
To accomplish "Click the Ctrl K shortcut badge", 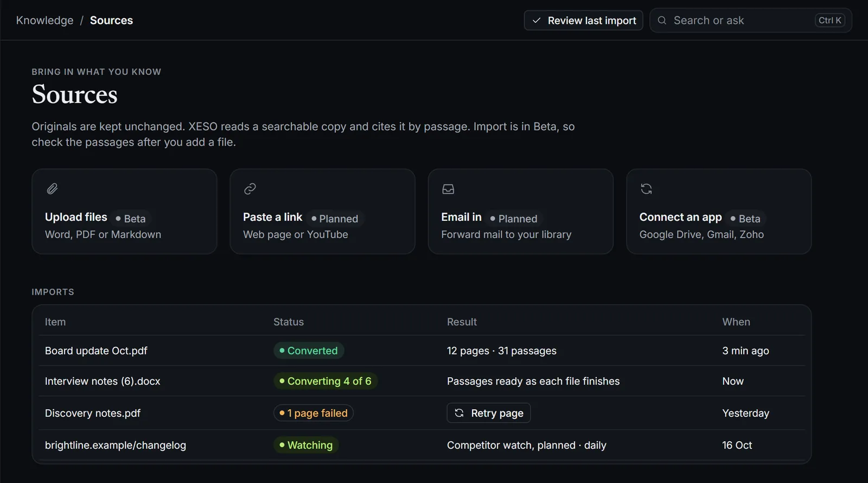I will tap(830, 21).
